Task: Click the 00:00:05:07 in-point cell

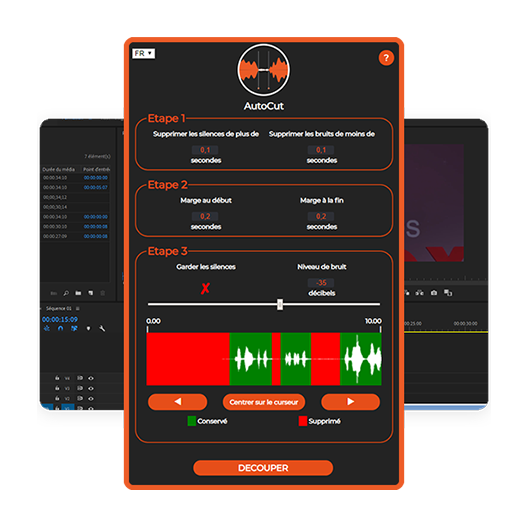Action: [96, 187]
